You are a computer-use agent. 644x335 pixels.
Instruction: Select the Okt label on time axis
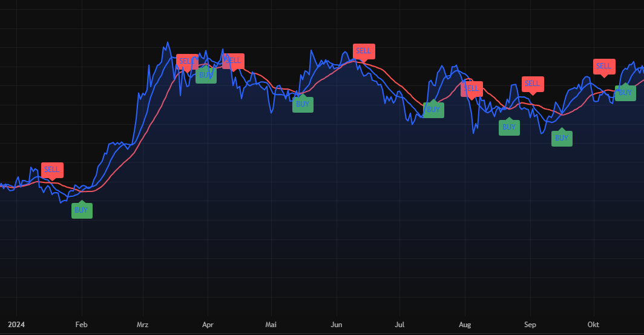click(x=593, y=325)
